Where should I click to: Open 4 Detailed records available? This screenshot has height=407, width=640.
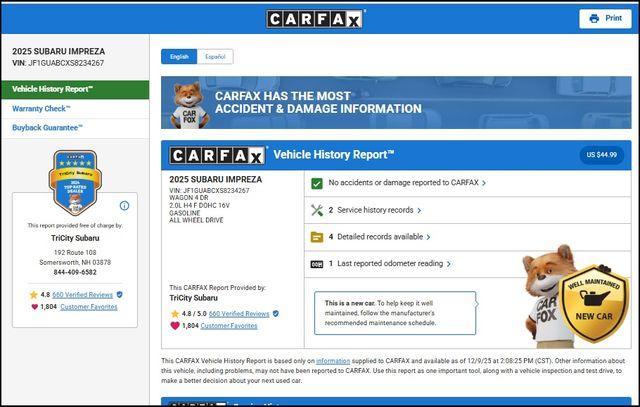(x=376, y=237)
